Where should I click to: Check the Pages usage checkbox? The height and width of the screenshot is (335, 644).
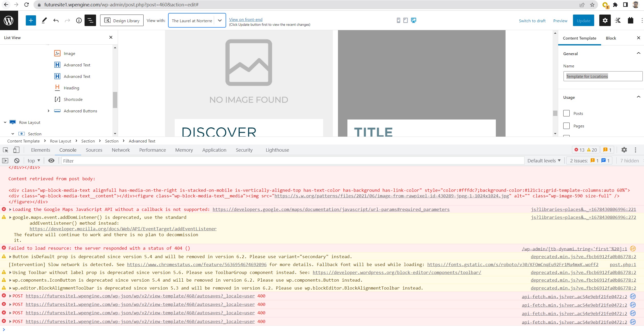[566, 126]
